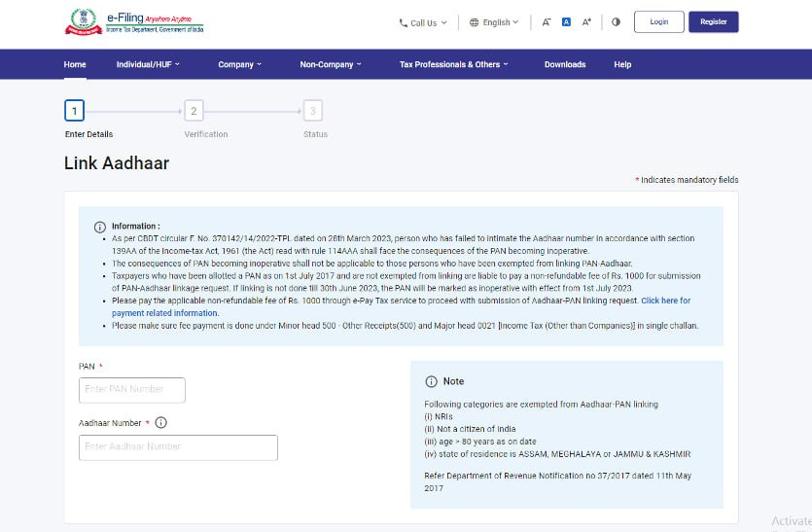Click the Link Aadhaar heading
This screenshot has height=532, width=812.
[117, 163]
